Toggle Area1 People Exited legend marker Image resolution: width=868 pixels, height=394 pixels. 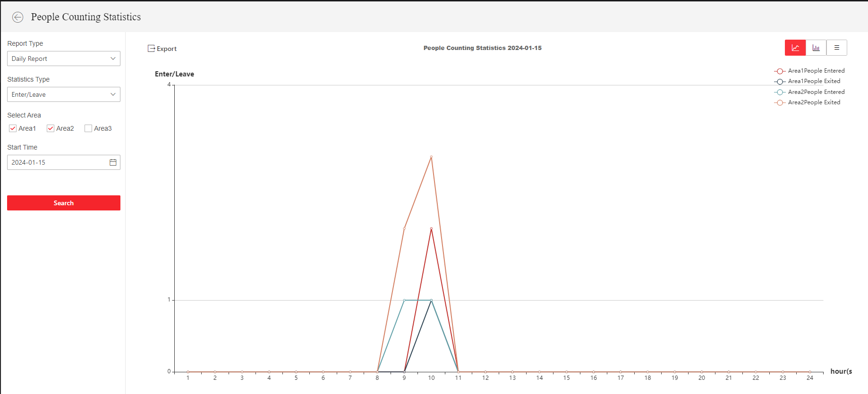tap(780, 82)
